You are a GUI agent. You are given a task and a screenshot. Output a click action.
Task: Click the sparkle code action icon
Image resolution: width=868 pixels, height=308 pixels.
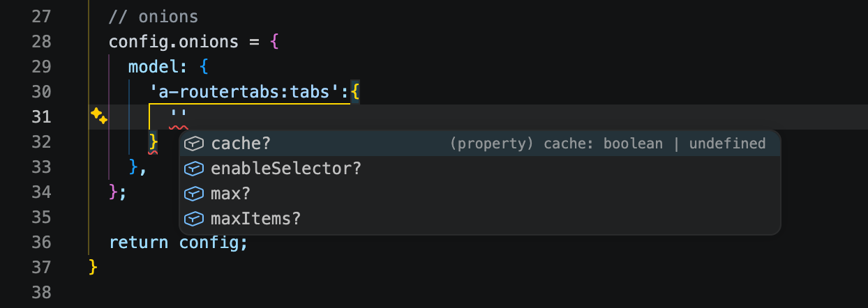point(98,116)
